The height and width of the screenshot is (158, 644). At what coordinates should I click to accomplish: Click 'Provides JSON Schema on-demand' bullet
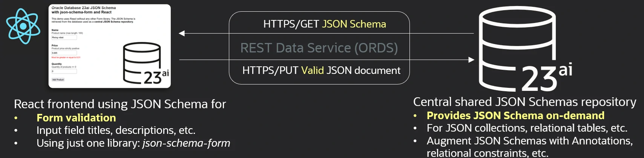(515, 115)
